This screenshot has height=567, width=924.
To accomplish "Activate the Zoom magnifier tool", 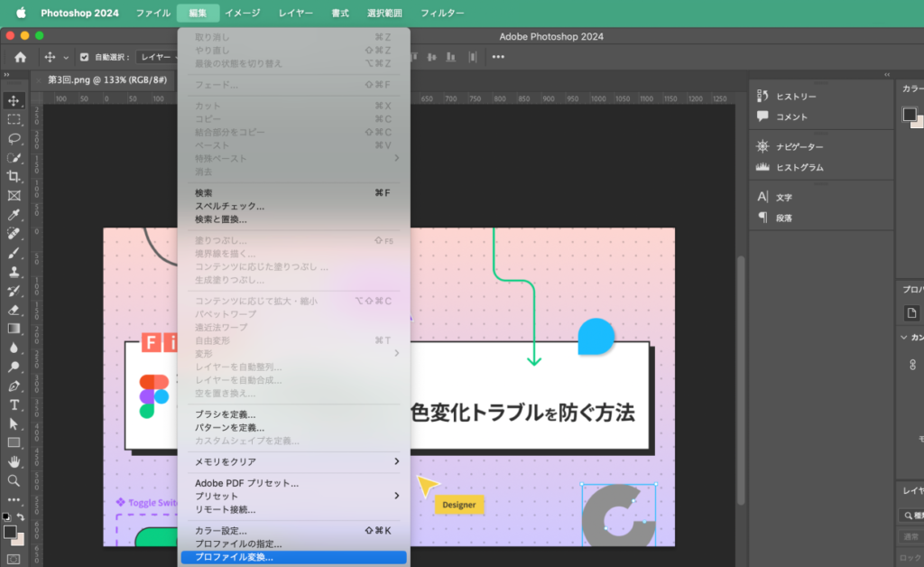I will [14, 480].
